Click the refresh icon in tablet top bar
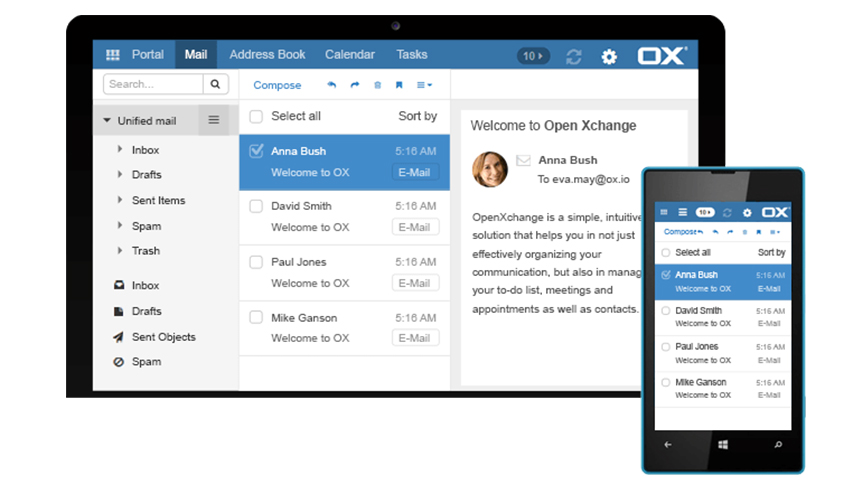Viewport: 863px width, 483px height. [573, 56]
